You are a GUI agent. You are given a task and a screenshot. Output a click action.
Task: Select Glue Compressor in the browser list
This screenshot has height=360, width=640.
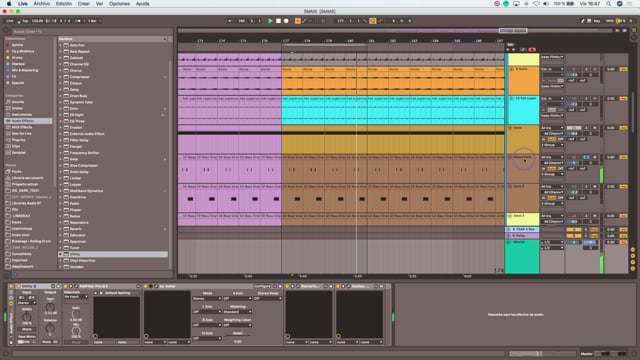[x=84, y=166]
